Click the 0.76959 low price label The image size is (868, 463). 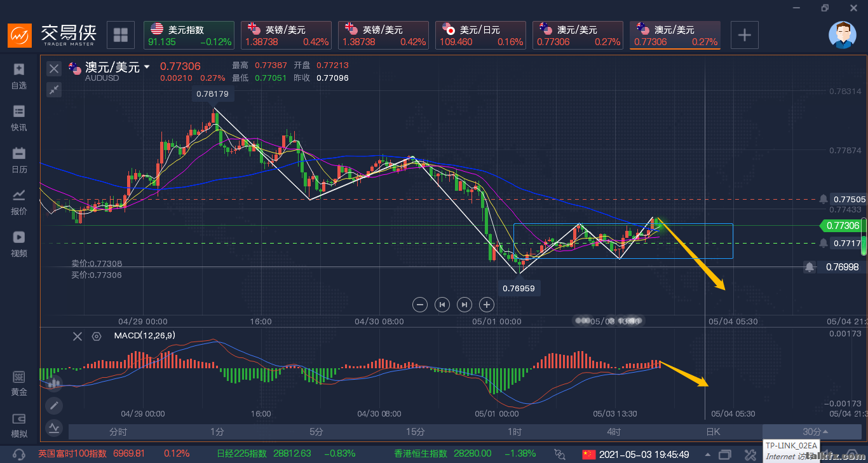pyautogui.click(x=519, y=287)
